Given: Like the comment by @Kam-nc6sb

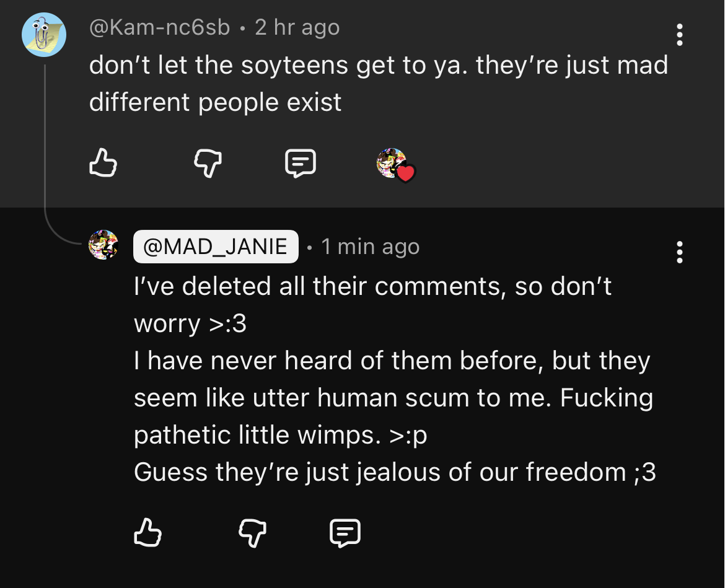Looking at the screenshot, I should click(x=103, y=164).
